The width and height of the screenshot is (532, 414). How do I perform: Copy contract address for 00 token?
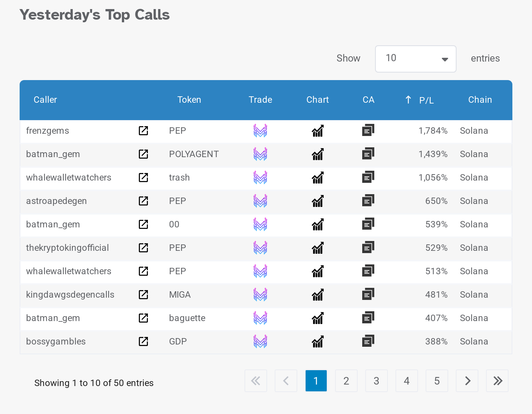click(368, 224)
